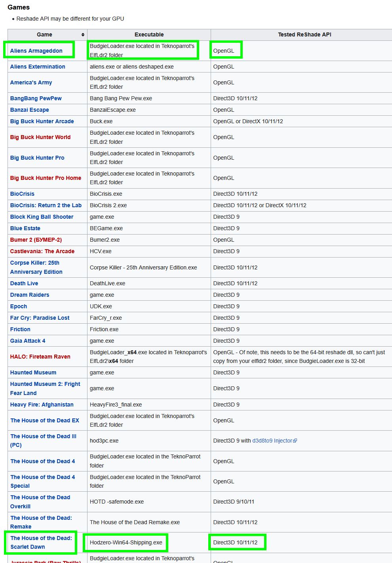This screenshot has width=392, height=563.
Task: Sort the table by Game column arrows
Action: pos(83,35)
